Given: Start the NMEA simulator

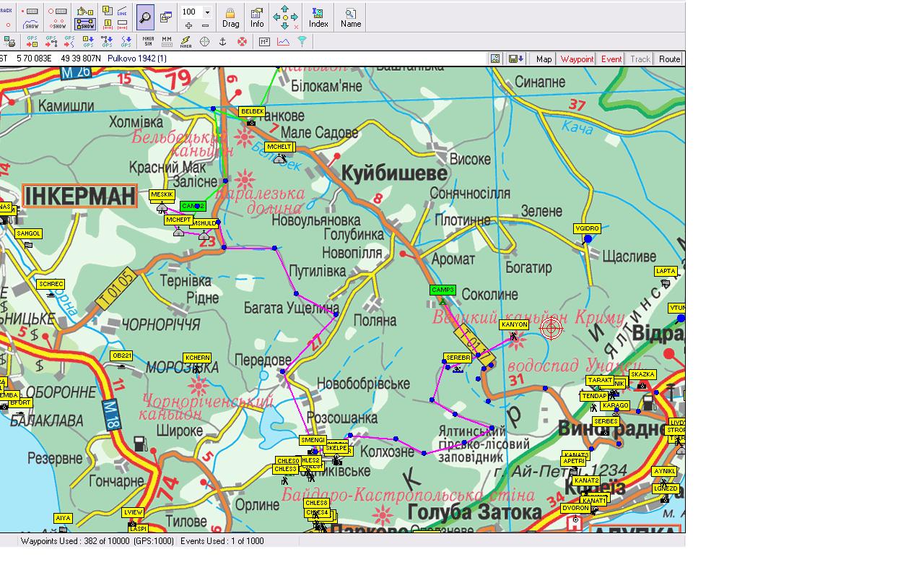Looking at the screenshot, I should [148, 42].
